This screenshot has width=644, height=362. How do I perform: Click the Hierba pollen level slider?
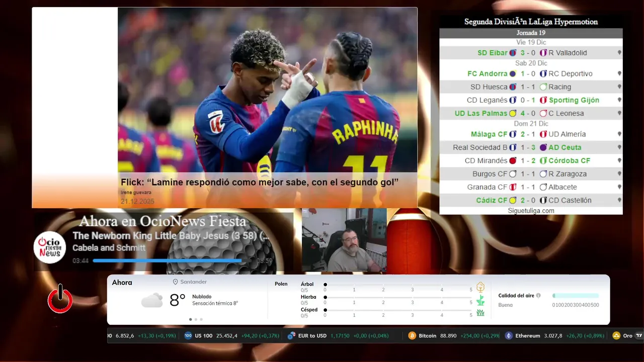[x=398, y=298]
